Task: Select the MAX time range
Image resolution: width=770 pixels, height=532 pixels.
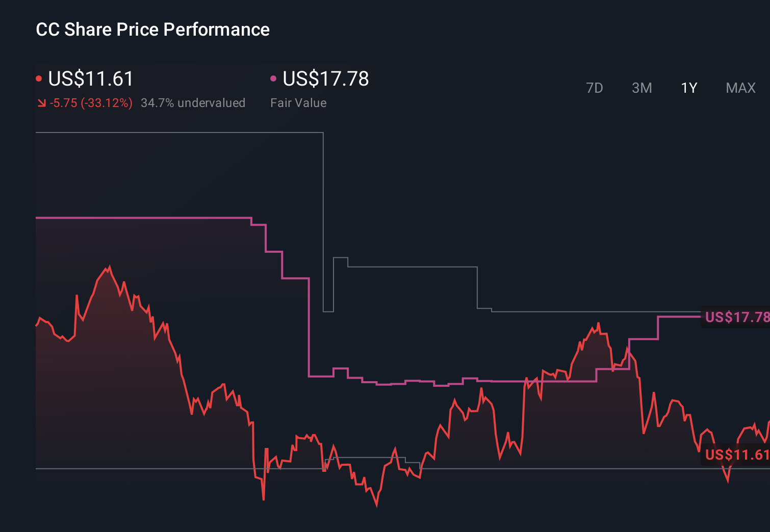Action: pyautogui.click(x=740, y=88)
